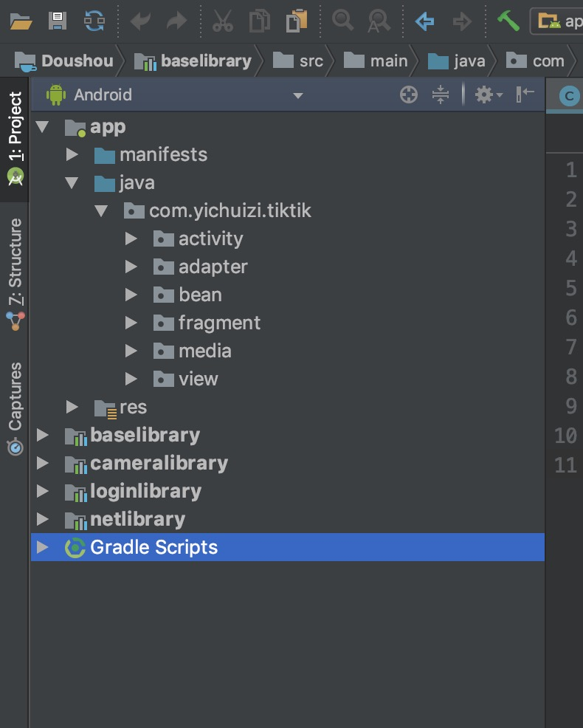Viewport: 583px width, 728px height.
Task: Expand the baselibrary module
Action: click(43, 435)
